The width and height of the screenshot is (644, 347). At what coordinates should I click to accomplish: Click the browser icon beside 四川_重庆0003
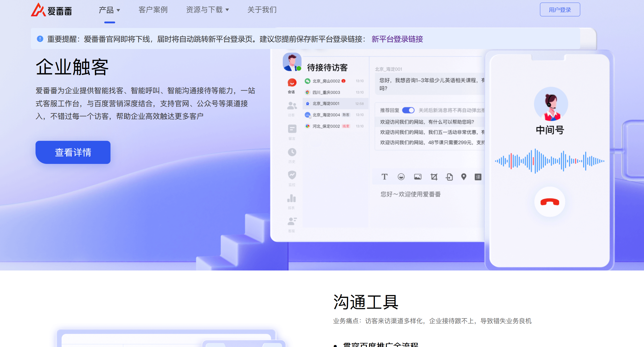[x=307, y=92]
